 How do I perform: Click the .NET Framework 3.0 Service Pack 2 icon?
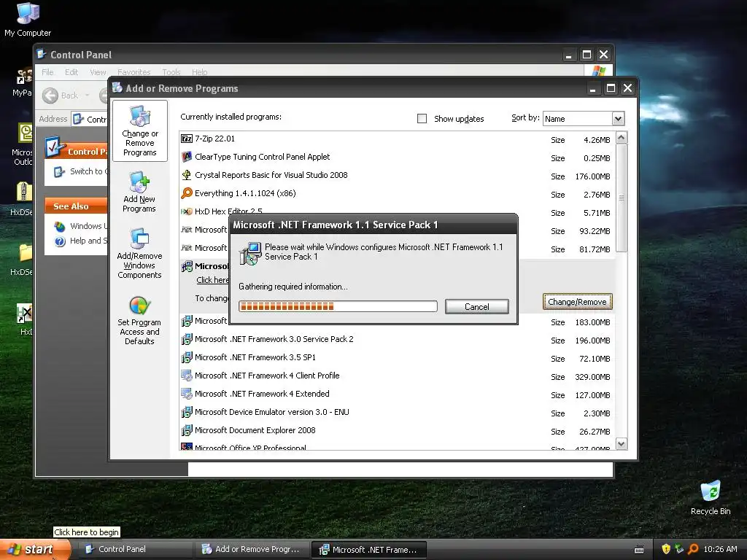tap(187, 339)
